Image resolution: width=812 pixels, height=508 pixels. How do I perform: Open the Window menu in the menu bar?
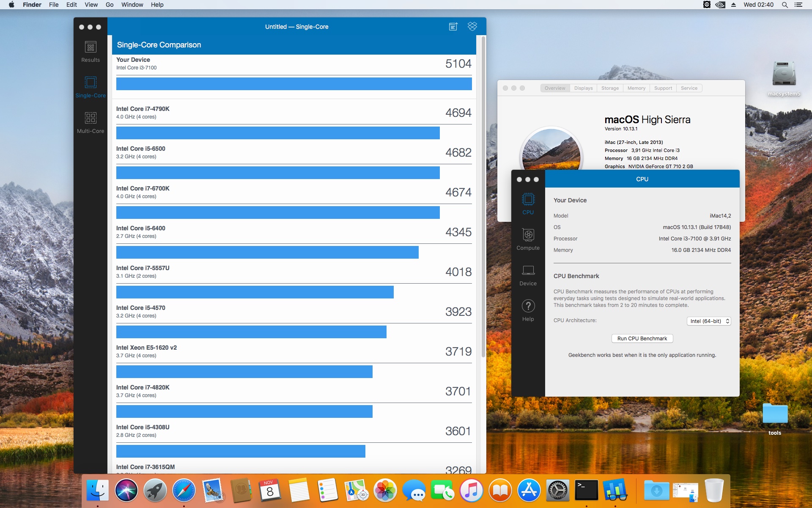tap(132, 5)
